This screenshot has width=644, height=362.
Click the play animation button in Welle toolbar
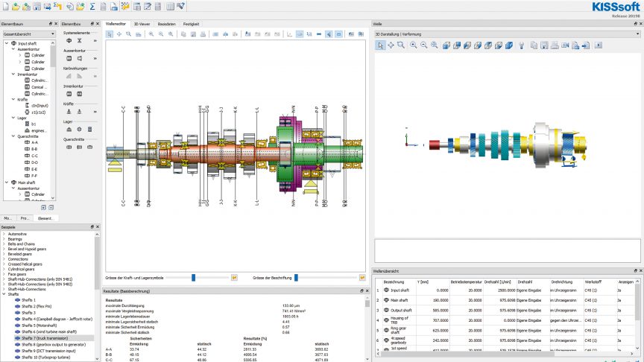coord(599,45)
